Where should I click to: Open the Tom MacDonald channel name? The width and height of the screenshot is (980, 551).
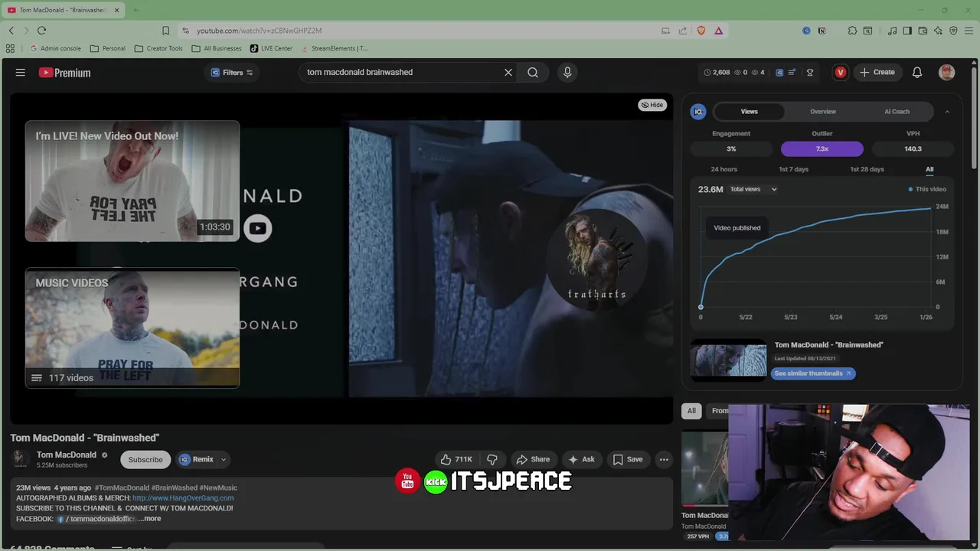tap(67, 455)
